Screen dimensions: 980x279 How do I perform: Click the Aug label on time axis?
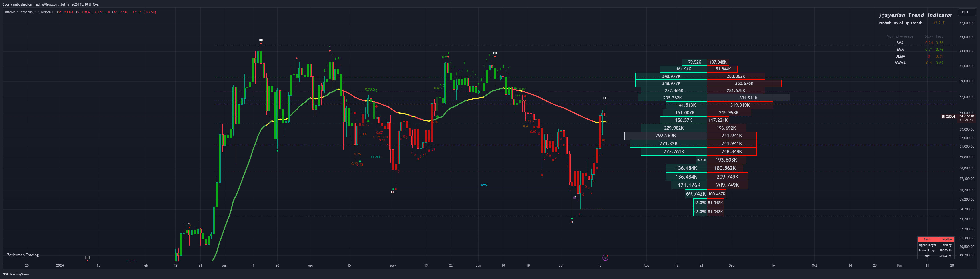[x=646, y=265]
